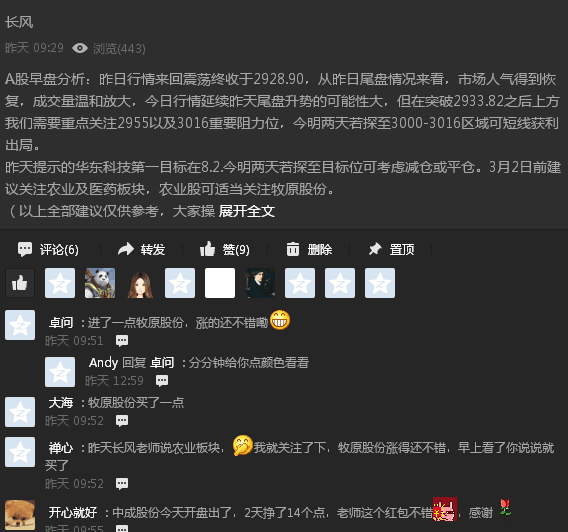This screenshot has width=568, height=532.
Task: Click reply bubble under 禅心's comment
Action: (122, 483)
